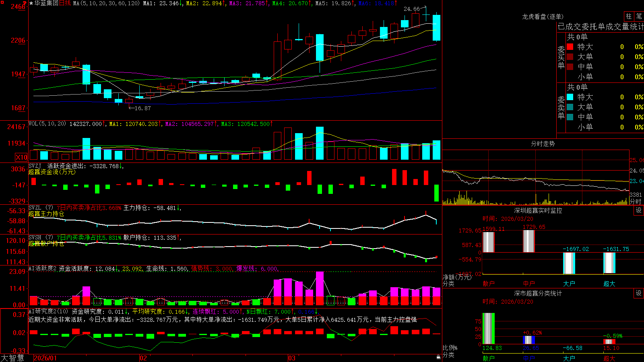Click the AI研究度2(10) indicator name
This screenshot has width=644, height=362.
coord(48,311)
